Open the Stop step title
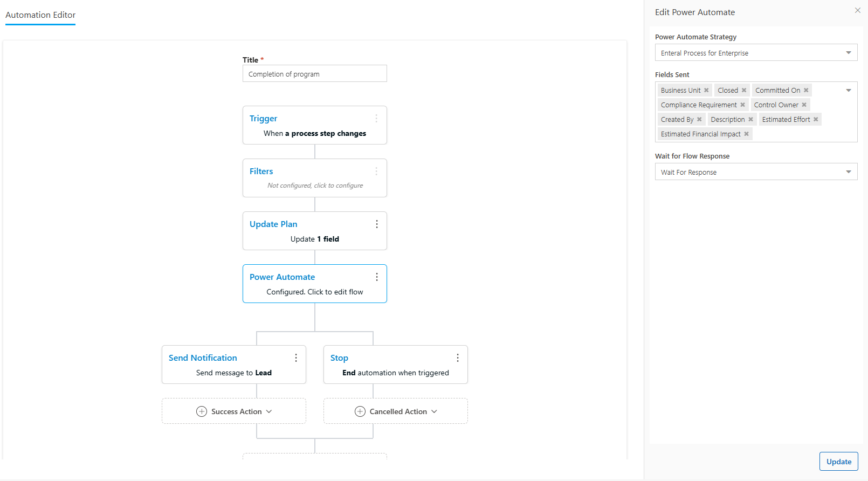This screenshot has width=868, height=481. (339, 358)
